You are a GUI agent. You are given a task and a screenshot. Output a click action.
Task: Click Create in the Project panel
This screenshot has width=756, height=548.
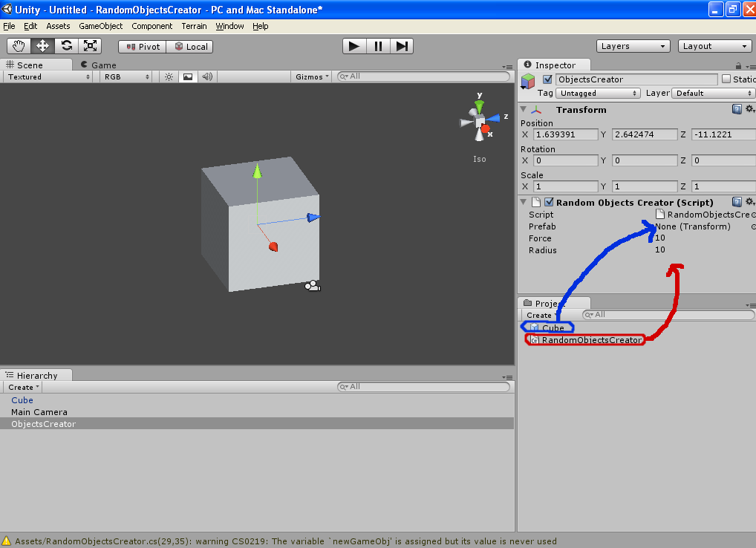coord(538,315)
